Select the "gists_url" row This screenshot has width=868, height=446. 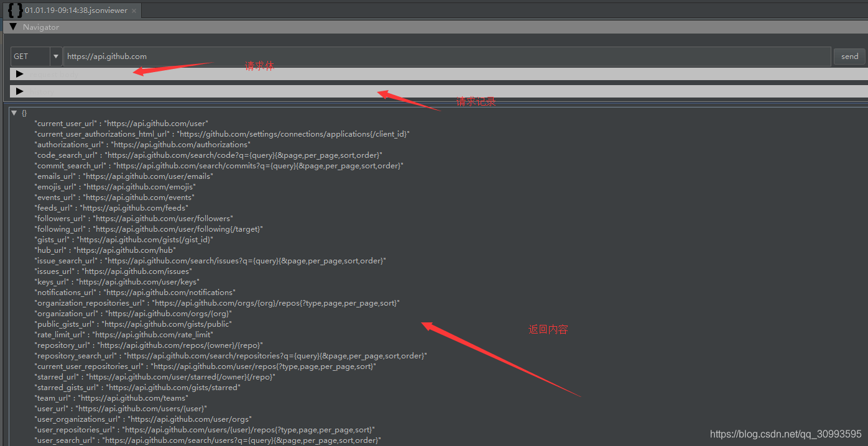124,240
